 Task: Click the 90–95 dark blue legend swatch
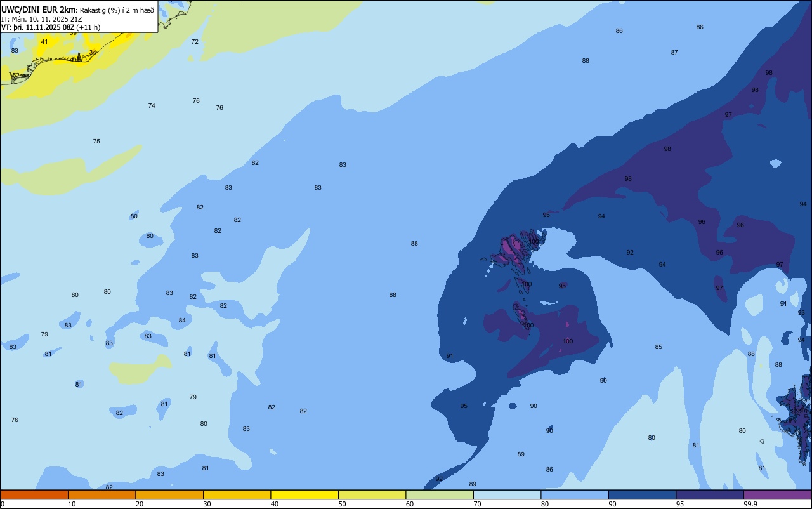click(x=642, y=494)
